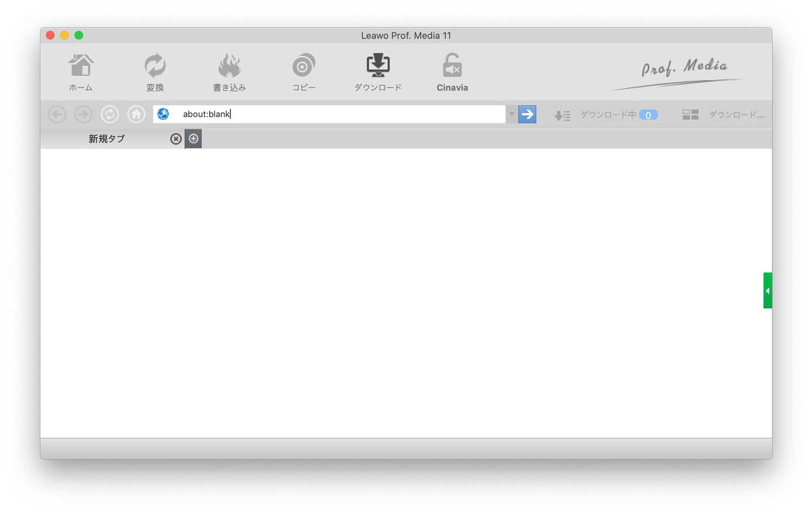812x512 pixels.
Task: Open the コピー copy module
Action: (303, 72)
